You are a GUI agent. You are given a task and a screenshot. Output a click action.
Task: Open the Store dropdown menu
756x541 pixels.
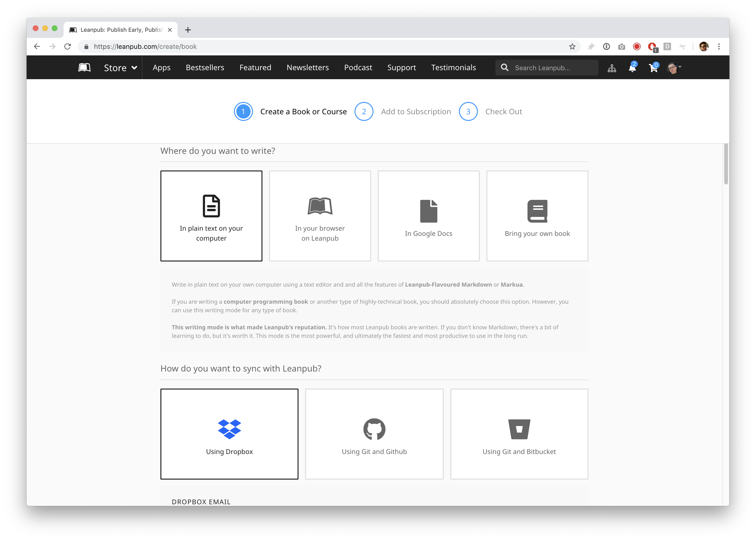[120, 68]
